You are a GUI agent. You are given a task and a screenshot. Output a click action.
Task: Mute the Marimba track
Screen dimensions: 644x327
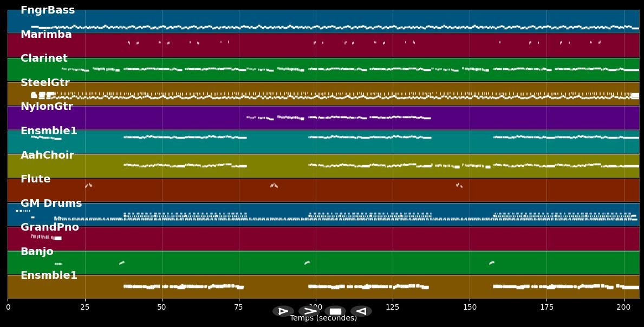click(x=45, y=34)
